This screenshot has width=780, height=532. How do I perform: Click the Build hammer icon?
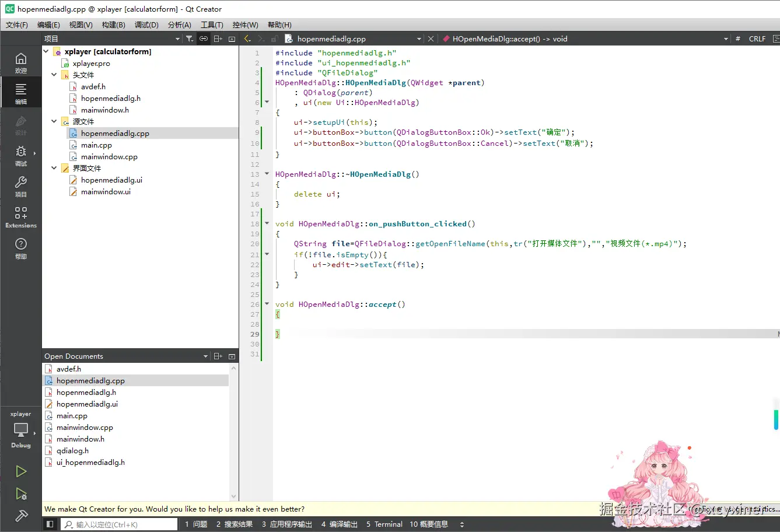click(21, 516)
